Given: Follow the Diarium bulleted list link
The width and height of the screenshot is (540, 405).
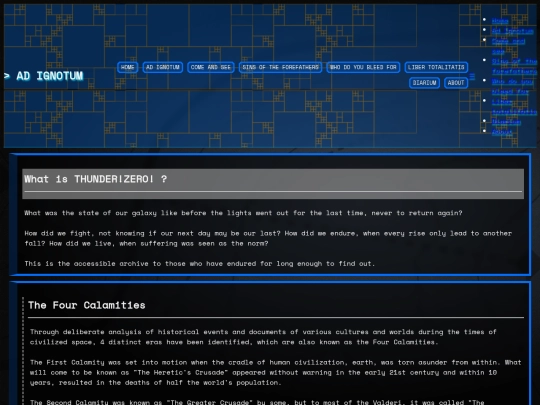Looking at the screenshot, I should click(506, 122).
